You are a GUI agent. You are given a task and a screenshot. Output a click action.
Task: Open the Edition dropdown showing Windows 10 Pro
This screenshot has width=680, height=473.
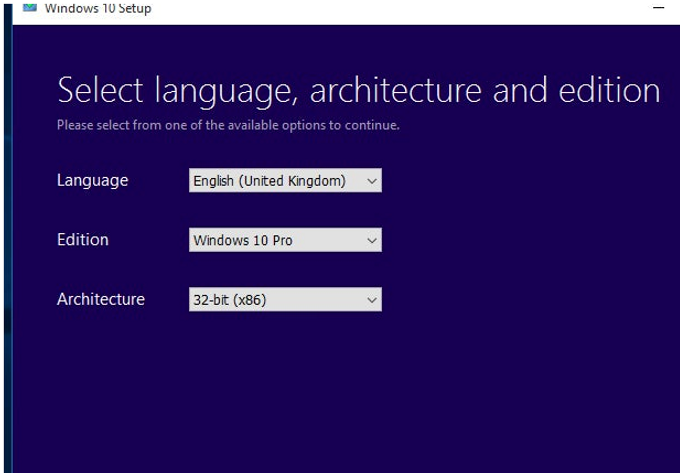click(x=285, y=240)
